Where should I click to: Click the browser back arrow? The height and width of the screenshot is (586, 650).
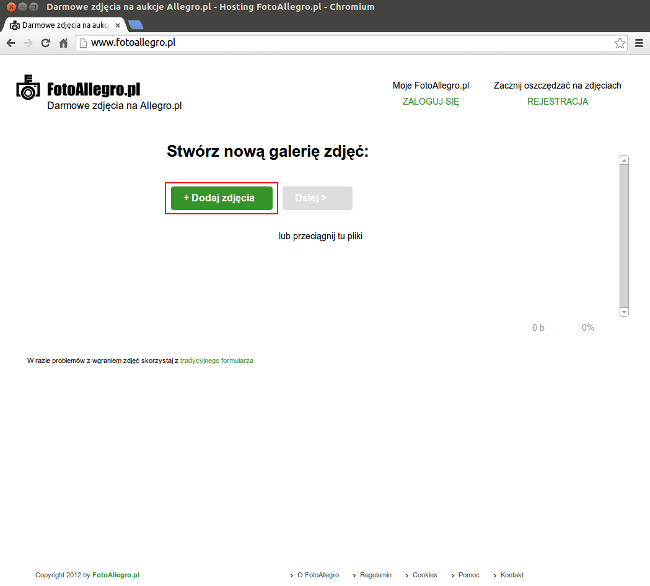pos(11,43)
